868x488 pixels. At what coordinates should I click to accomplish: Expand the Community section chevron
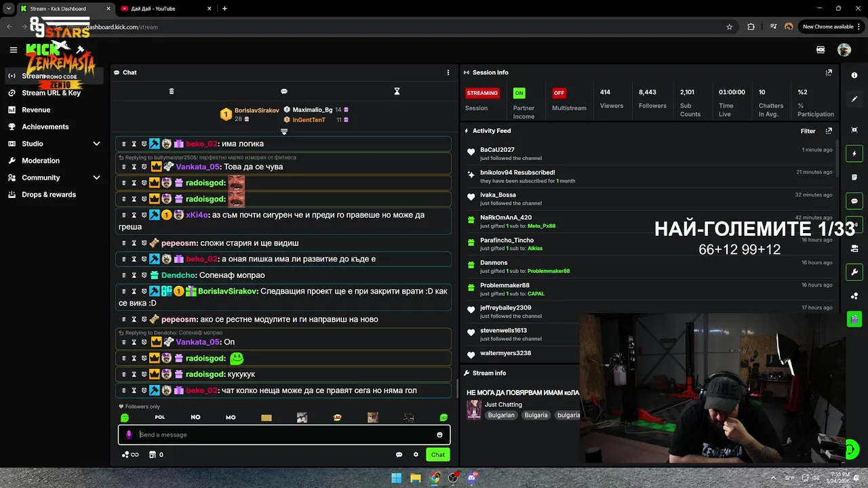(x=96, y=178)
